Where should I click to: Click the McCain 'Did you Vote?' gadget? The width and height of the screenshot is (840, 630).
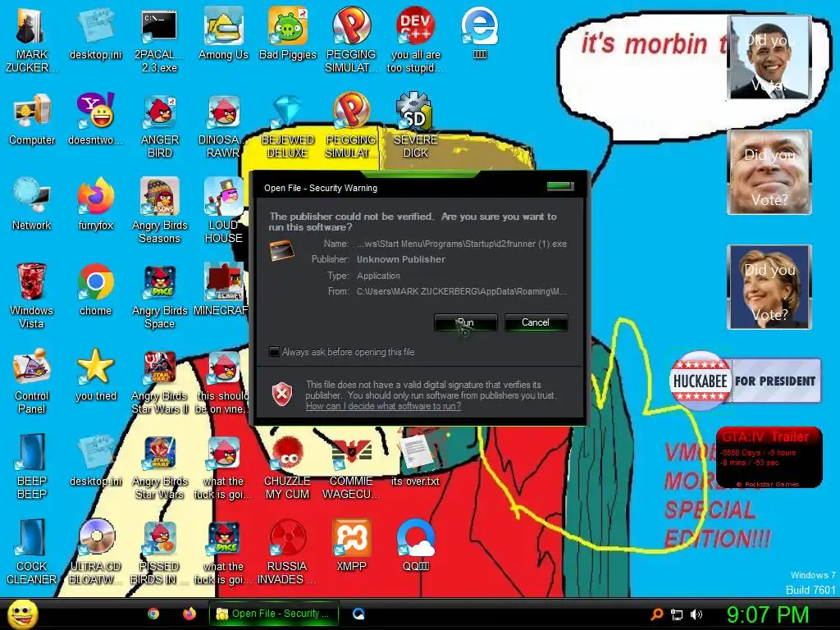pyautogui.click(x=769, y=172)
